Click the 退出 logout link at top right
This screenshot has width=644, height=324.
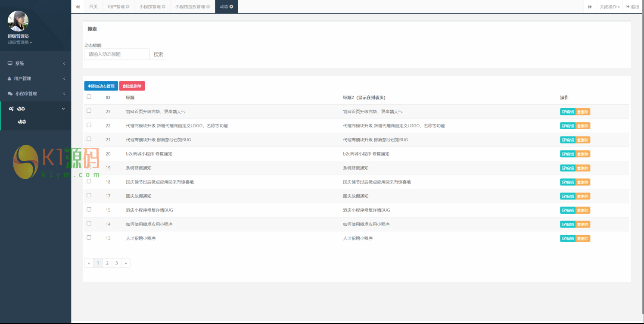632,7
